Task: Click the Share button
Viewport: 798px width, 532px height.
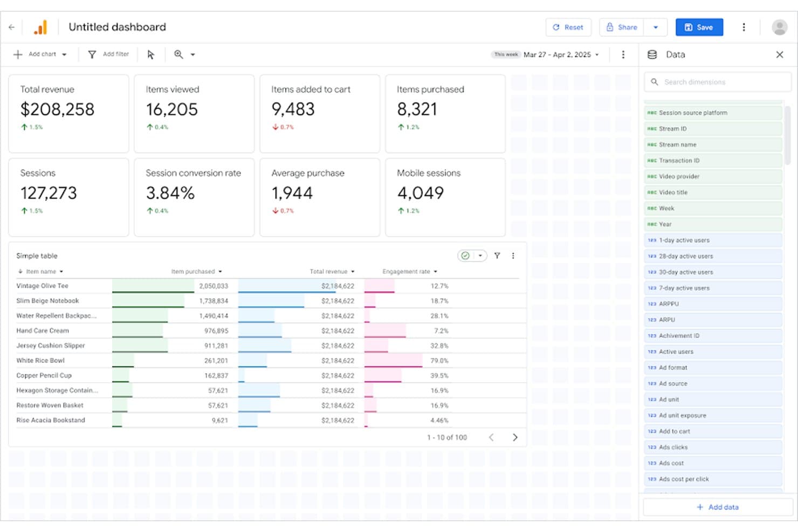Action: [x=622, y=27]
